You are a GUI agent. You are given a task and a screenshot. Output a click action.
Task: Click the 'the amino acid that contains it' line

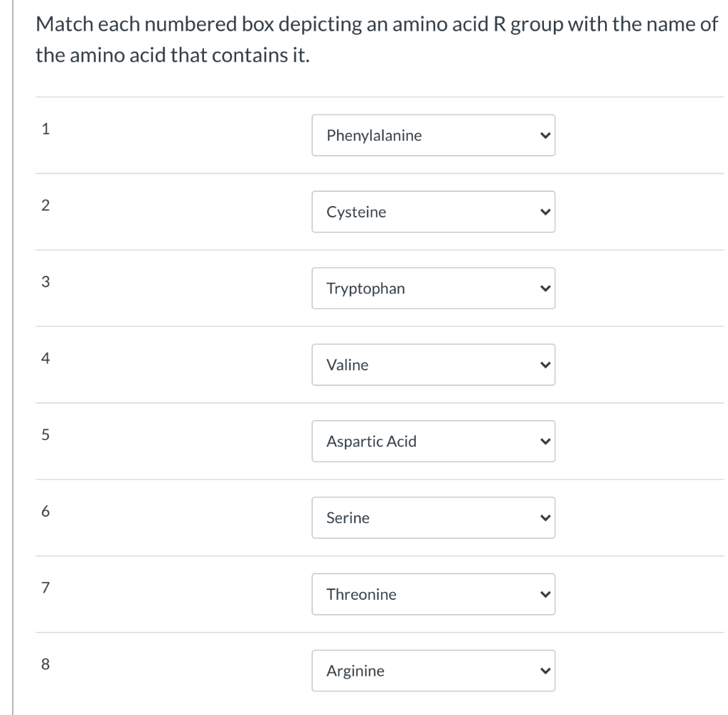[x=173, y=56]
